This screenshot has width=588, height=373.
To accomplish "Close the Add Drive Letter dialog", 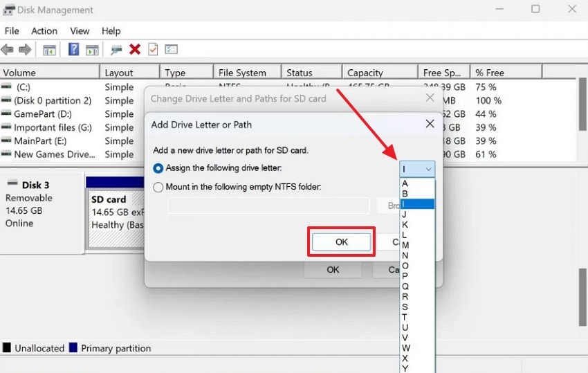I will click(x=430, y=124).
